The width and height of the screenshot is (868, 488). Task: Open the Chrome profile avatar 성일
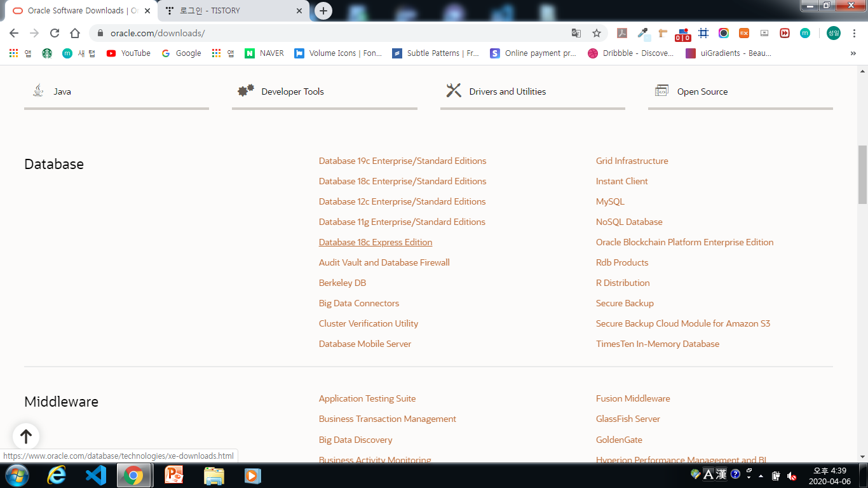pos(833,33)
